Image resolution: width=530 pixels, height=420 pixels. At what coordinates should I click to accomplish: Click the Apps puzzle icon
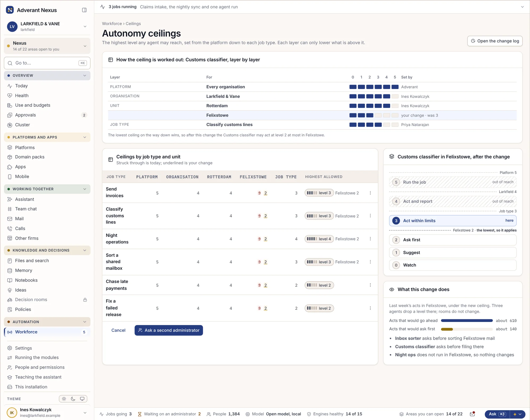coord(10,167)
